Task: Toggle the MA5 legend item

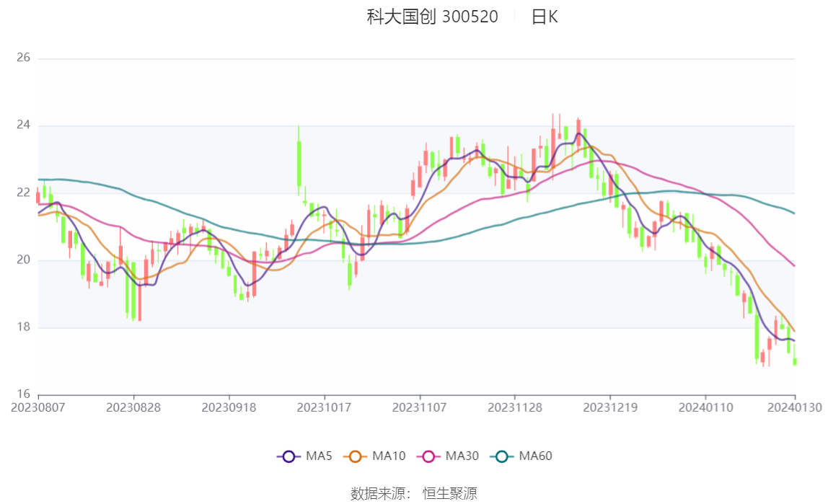Action: (x=304, y=456)
